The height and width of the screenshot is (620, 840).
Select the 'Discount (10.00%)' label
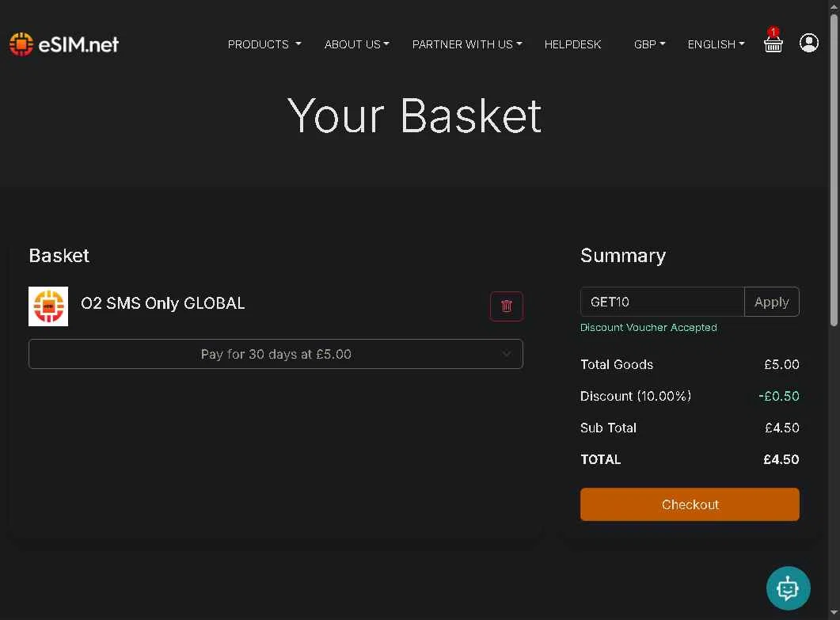tap(636, 396)
